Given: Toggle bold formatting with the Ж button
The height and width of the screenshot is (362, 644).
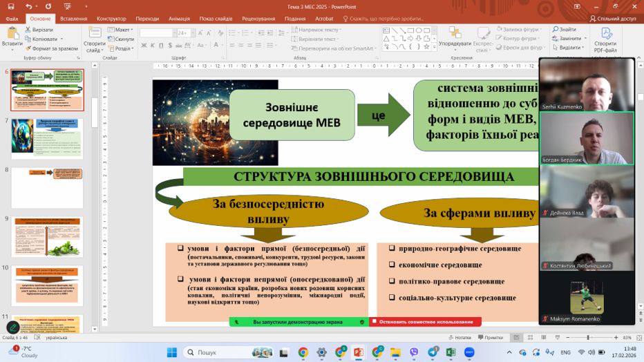Looking at the screenshot, I should [x=144, y=46].
